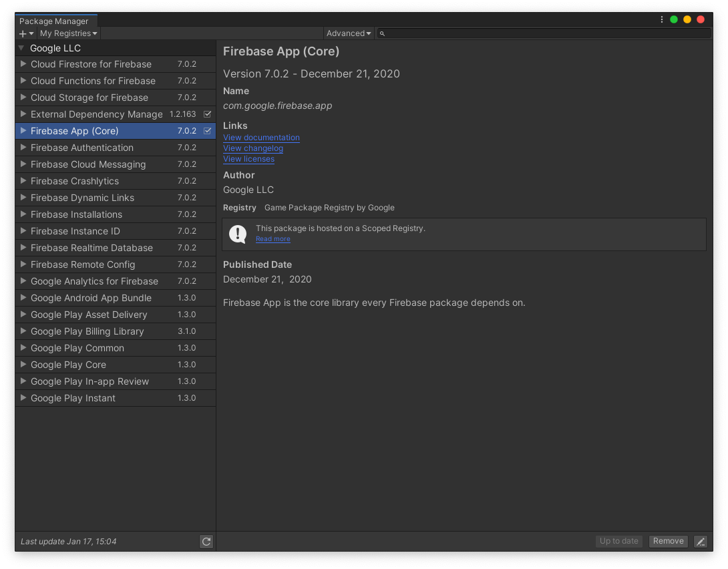The image size is (728, 569).
Task: Click the plus add package button
Action: (26, 33)
